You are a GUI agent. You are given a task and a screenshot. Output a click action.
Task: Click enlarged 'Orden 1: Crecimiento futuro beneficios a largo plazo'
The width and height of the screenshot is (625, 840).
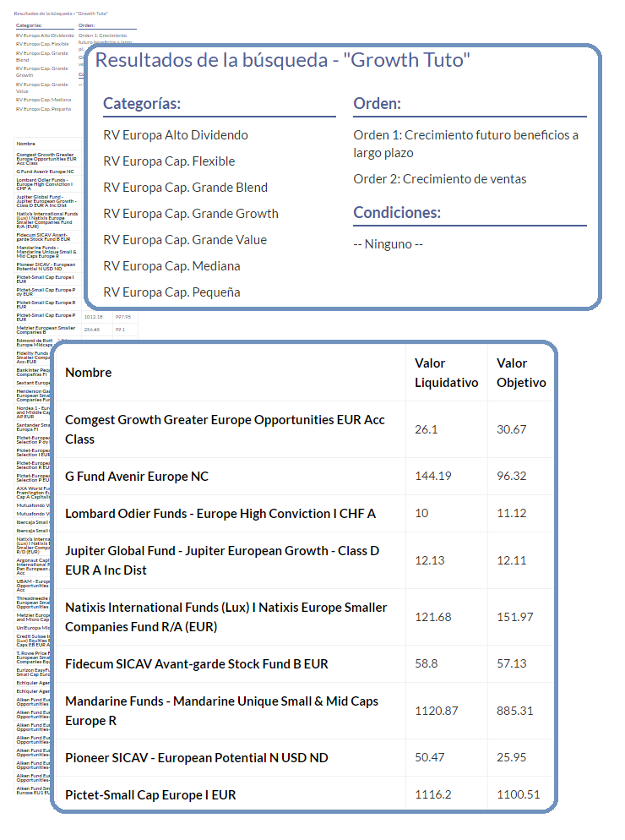465,144
